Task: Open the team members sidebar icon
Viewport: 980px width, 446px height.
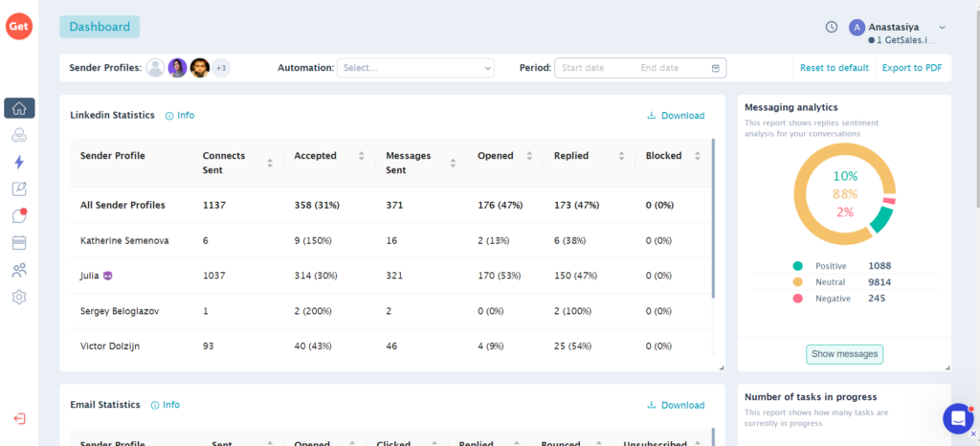Action: point(19,271)
